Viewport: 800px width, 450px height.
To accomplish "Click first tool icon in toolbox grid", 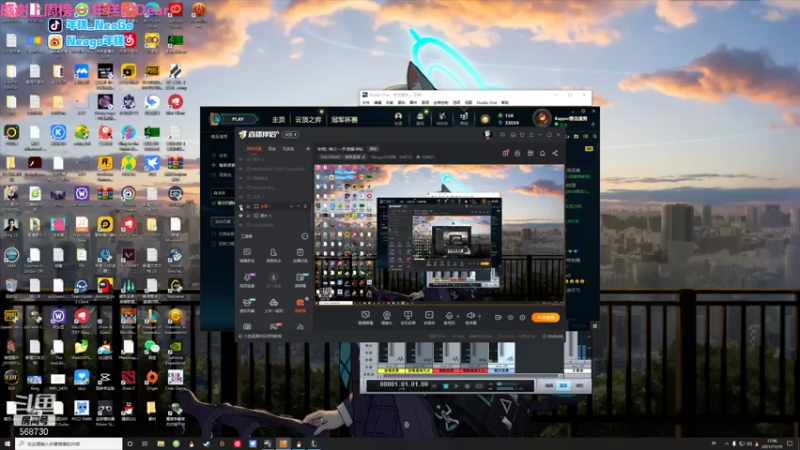I will click(x=247, y=254).
